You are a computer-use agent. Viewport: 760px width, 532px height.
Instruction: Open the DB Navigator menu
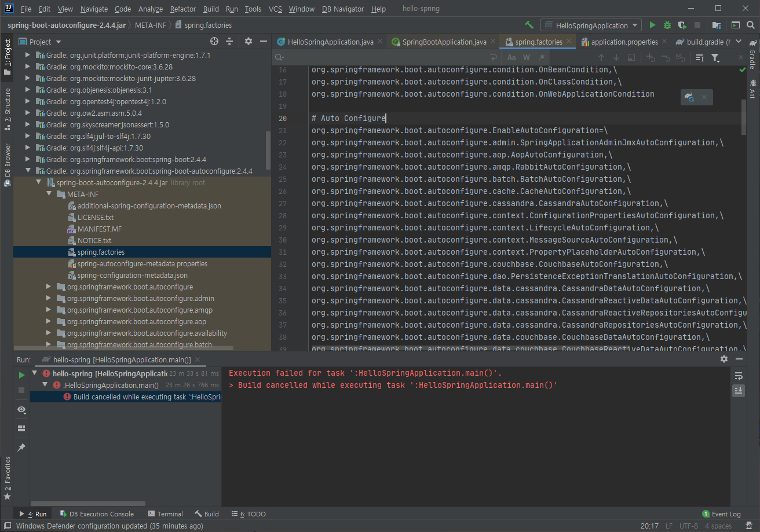[x=343, y=9]
